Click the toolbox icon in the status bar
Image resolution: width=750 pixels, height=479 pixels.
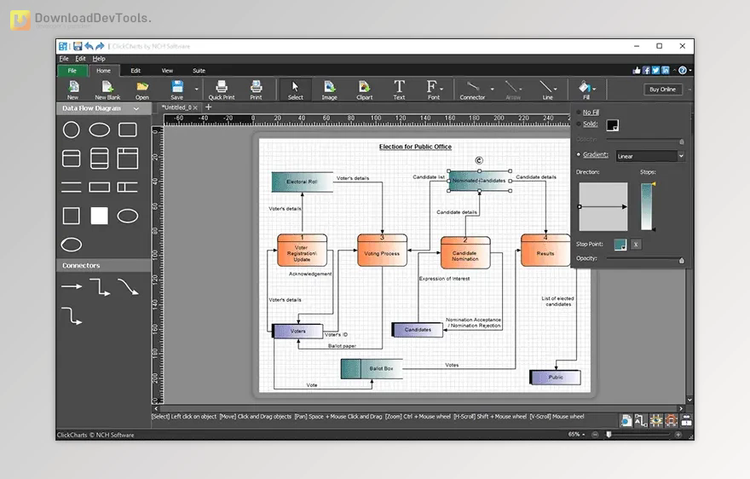tap(686, 421)
